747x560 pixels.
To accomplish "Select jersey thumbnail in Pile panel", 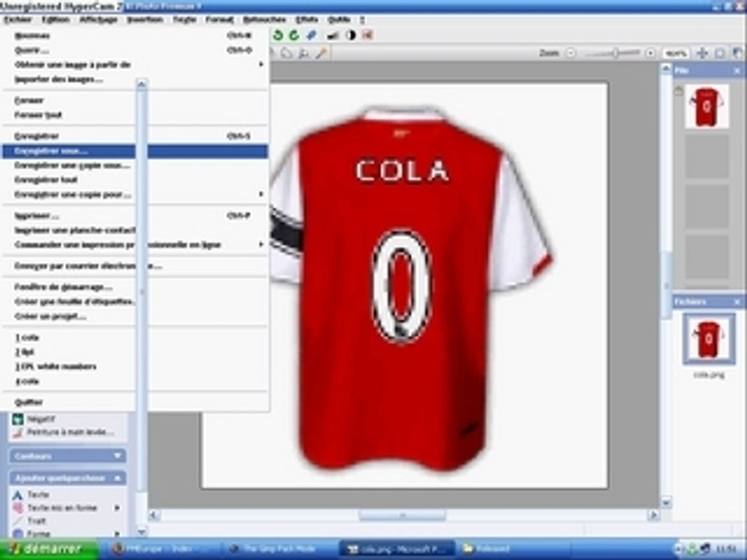I will coord(707,107).
